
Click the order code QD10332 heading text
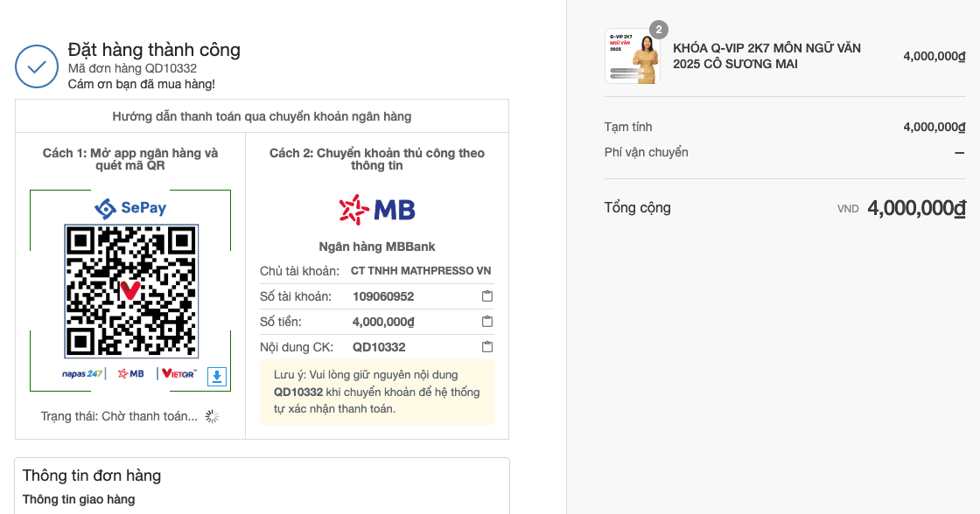click(132, 68)
